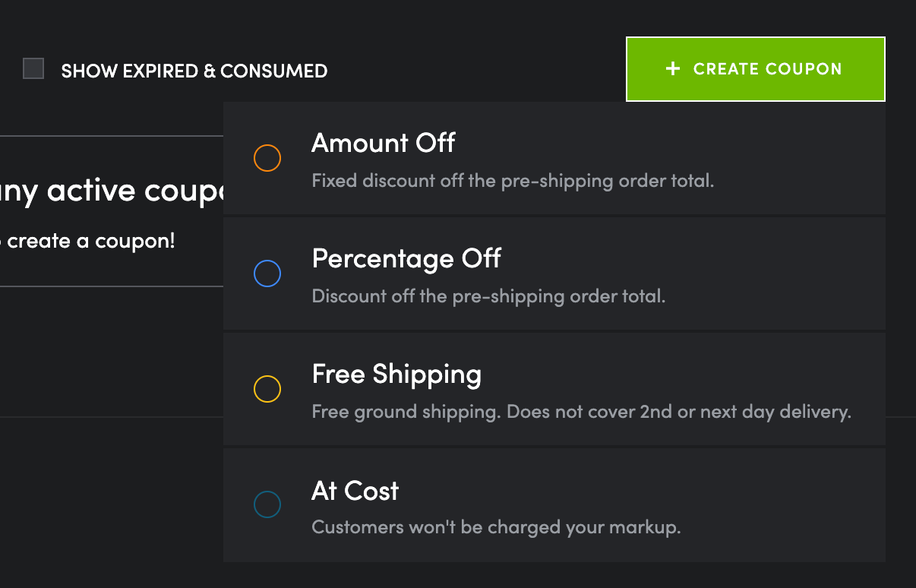Image resolution: width=916 pixels, height=588 pixels.
Task: Open the Create Coupon dropdown button
Action: coord(755,69)
